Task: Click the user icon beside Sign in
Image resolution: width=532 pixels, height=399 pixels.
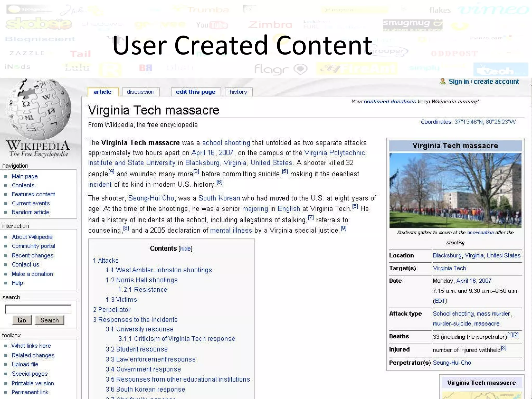Action: point(442,82)
